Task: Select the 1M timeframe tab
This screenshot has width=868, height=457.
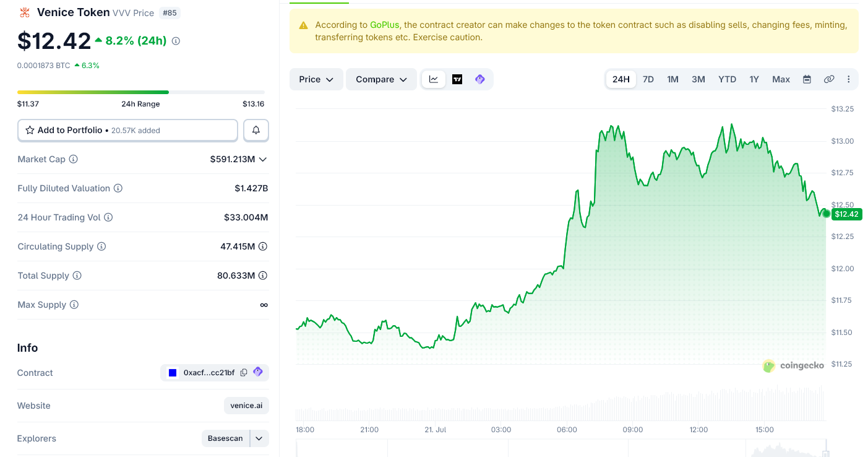Action: 673,79
